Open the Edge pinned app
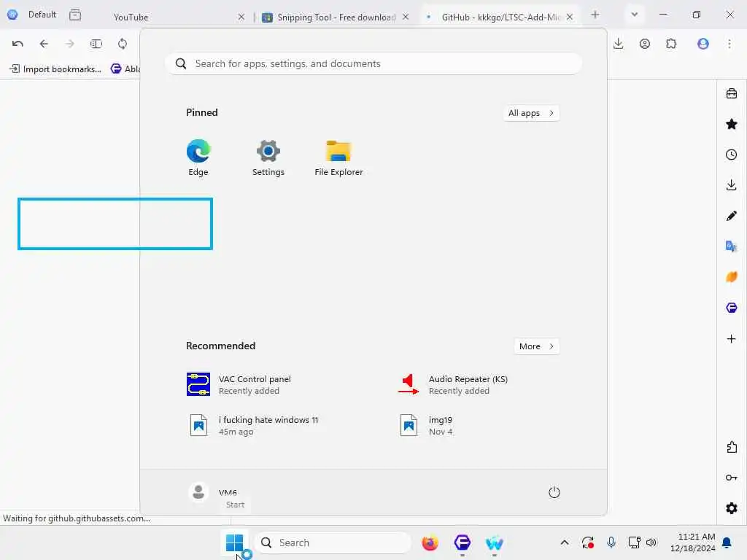 tap(198, 157)
